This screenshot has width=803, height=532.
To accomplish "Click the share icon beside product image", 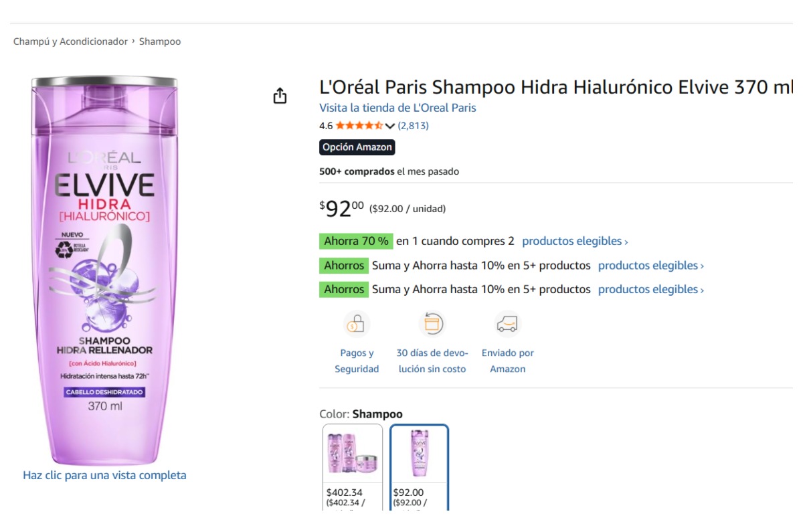I will click(280, 96).
